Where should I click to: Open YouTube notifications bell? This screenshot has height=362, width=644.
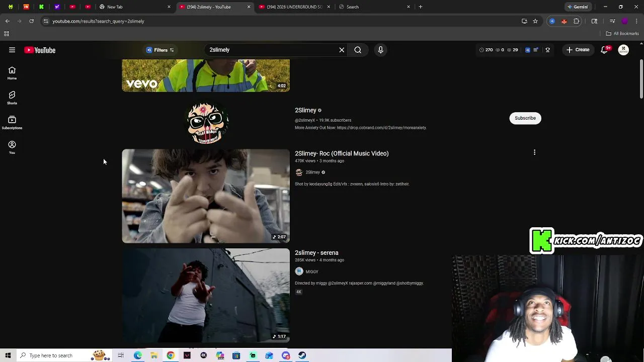[605, 50]
